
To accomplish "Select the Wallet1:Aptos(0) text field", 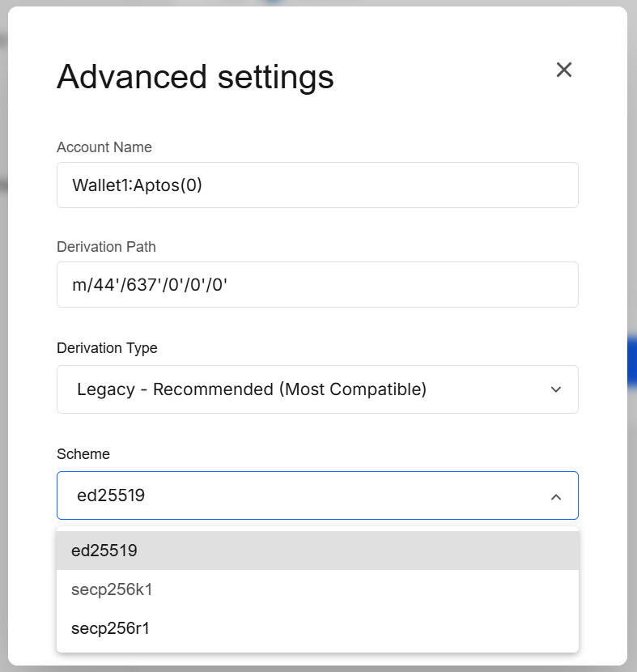I will [317, 185].
